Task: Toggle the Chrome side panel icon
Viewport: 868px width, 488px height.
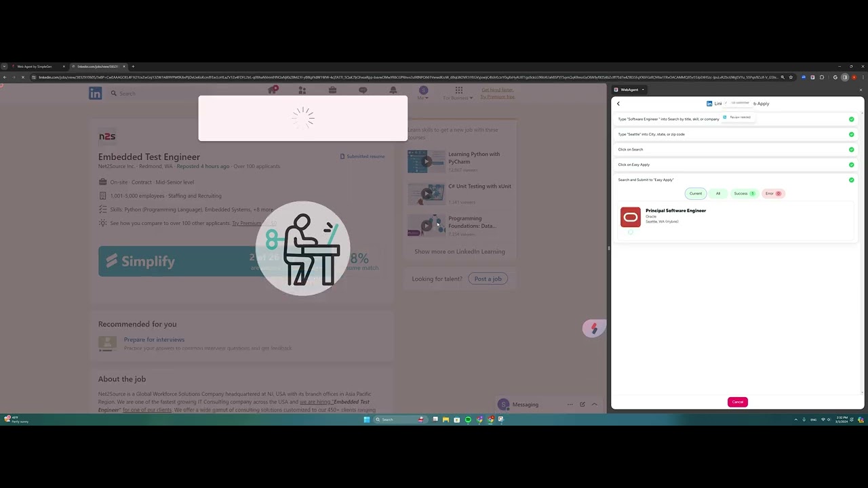Action: [844, 77]
